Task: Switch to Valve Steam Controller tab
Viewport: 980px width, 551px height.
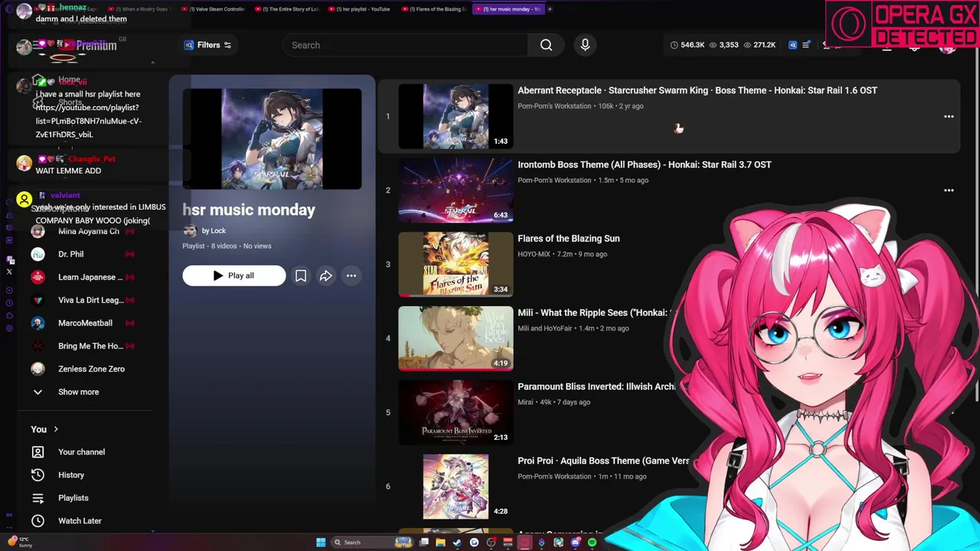Action: coord(214,9)
